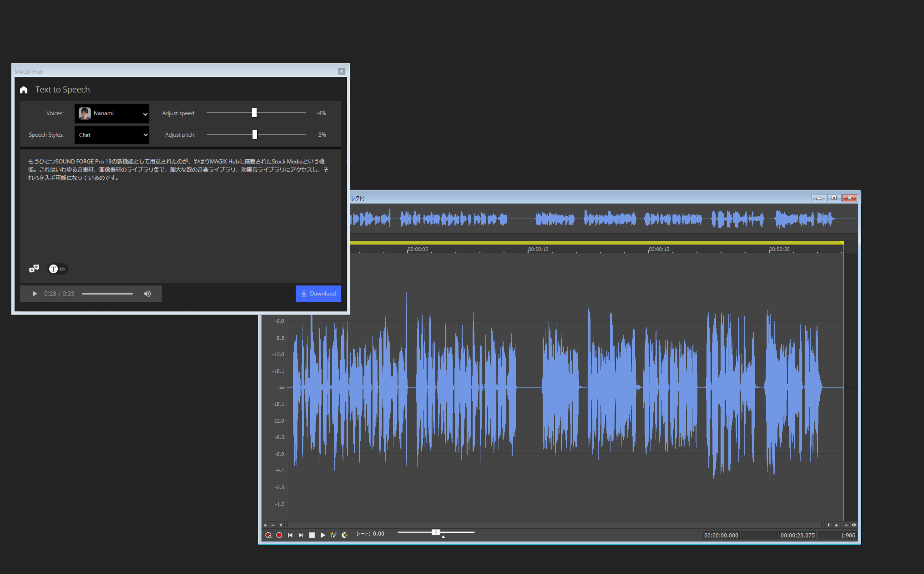Click Nanami voice avatar thumbnail

click(x=85, y=114)
